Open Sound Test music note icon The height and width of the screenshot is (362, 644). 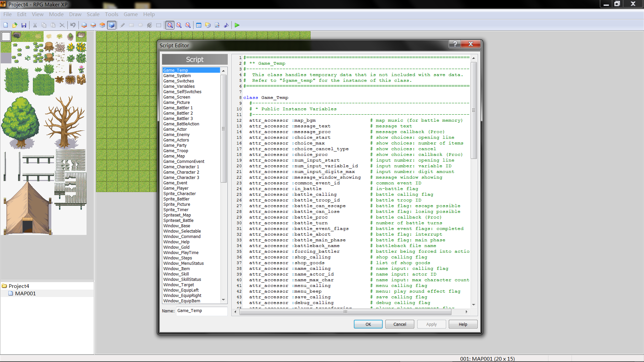coord(226,25)
